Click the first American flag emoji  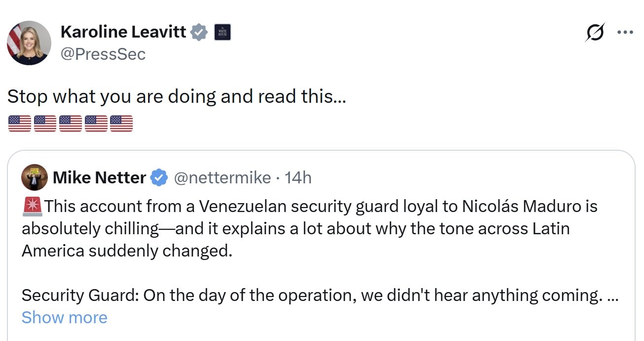(20, 123)
